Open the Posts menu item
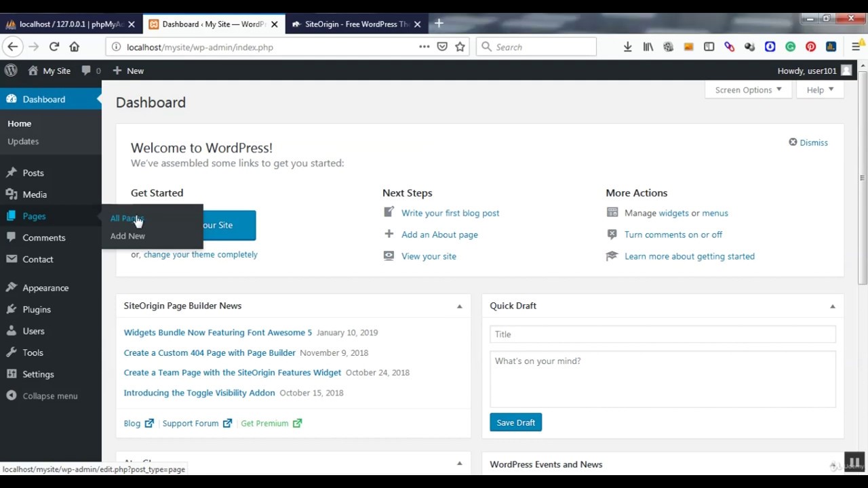The height and width of the screenshot is (488, 868). 33,173
